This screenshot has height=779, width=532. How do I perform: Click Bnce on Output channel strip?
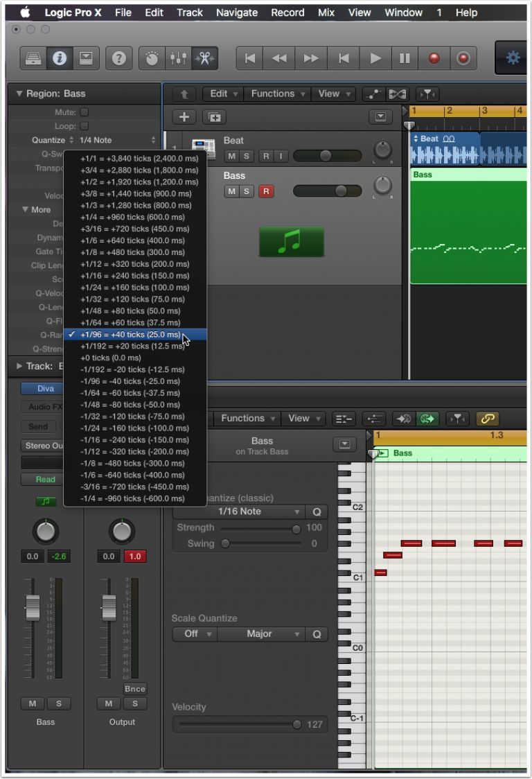click(x=135, y=689)
